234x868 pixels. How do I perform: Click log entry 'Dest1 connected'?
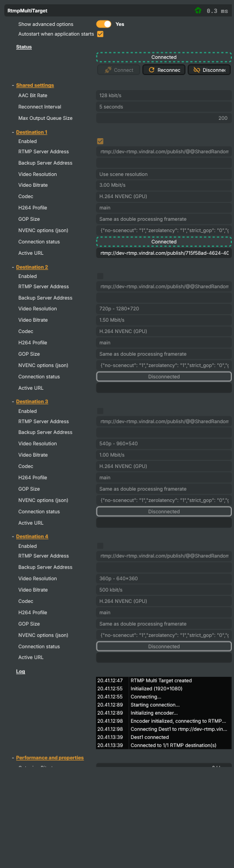coord(150,737)
